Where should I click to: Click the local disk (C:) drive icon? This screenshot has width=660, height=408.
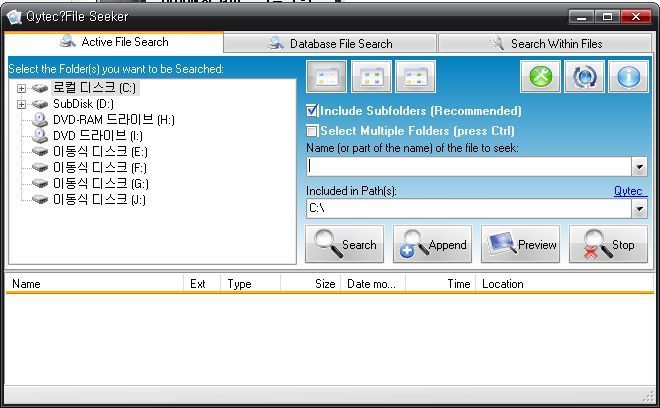click(x=40, y=88)
